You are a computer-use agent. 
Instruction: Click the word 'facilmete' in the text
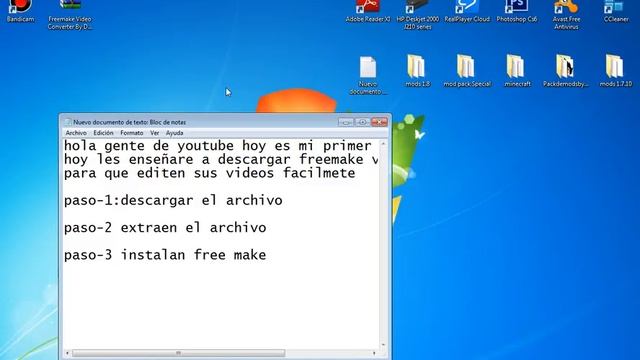click(x=319, y=173)
